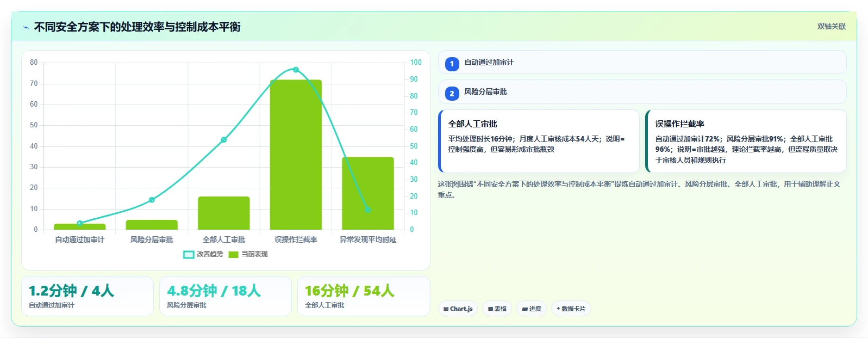Click the left axis value 80

point(34,63)
